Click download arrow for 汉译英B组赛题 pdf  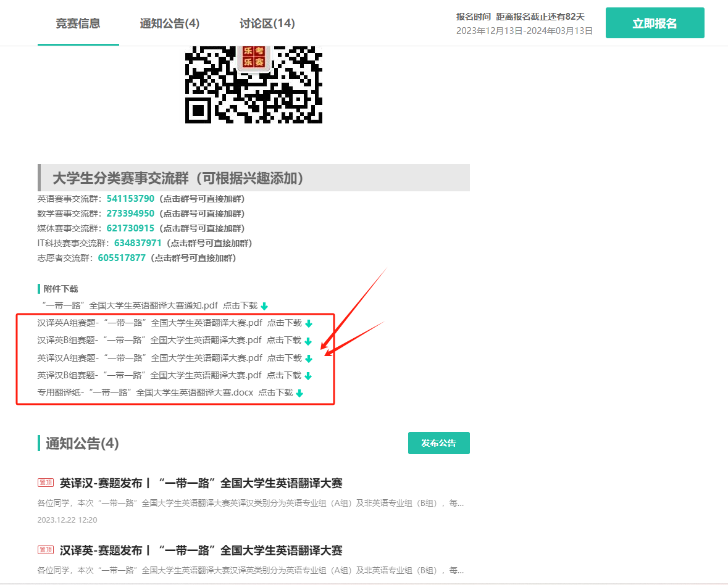click(308, 341)
